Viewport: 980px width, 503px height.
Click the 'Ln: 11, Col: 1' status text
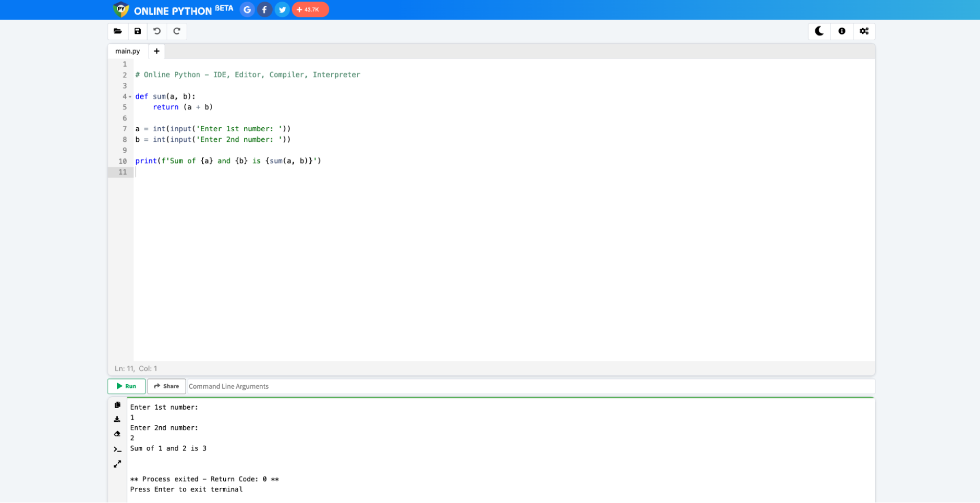click(136, 369)
